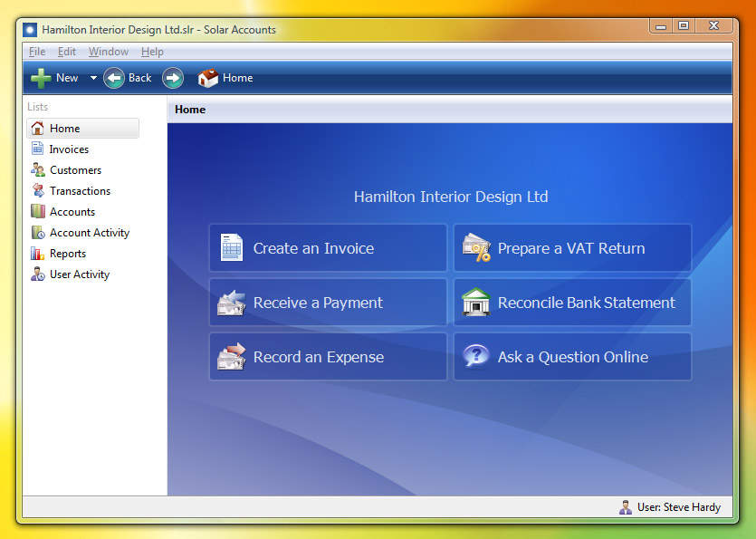Open the Help menu

152,52
